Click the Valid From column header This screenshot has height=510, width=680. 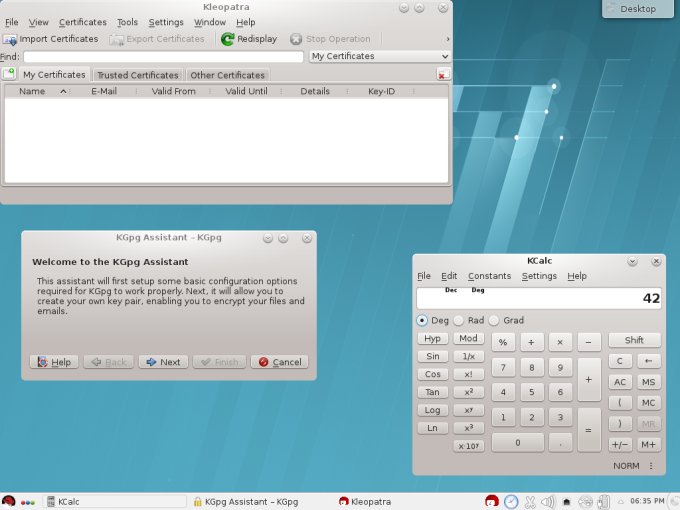(x=173, y=91)
